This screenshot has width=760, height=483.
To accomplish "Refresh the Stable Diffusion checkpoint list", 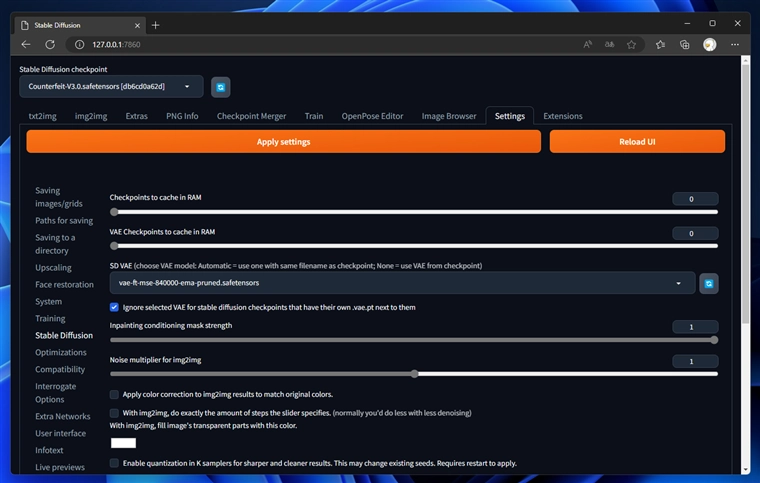I will [x=221, y=87].
